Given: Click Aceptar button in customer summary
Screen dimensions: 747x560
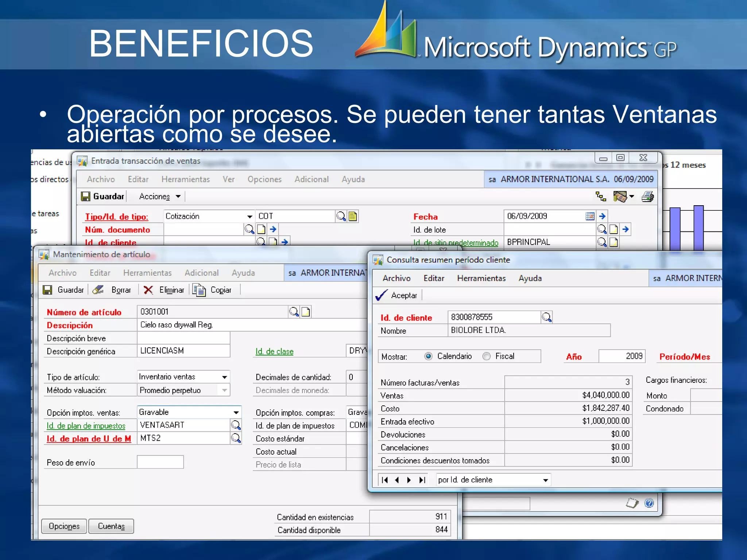Looking at the screenshot, I should pos(396,295).
